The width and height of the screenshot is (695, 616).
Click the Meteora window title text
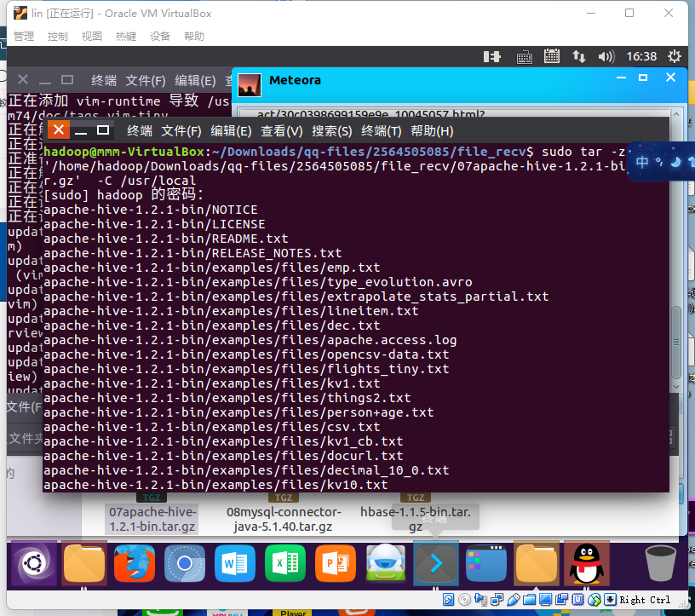coord(295,80)
